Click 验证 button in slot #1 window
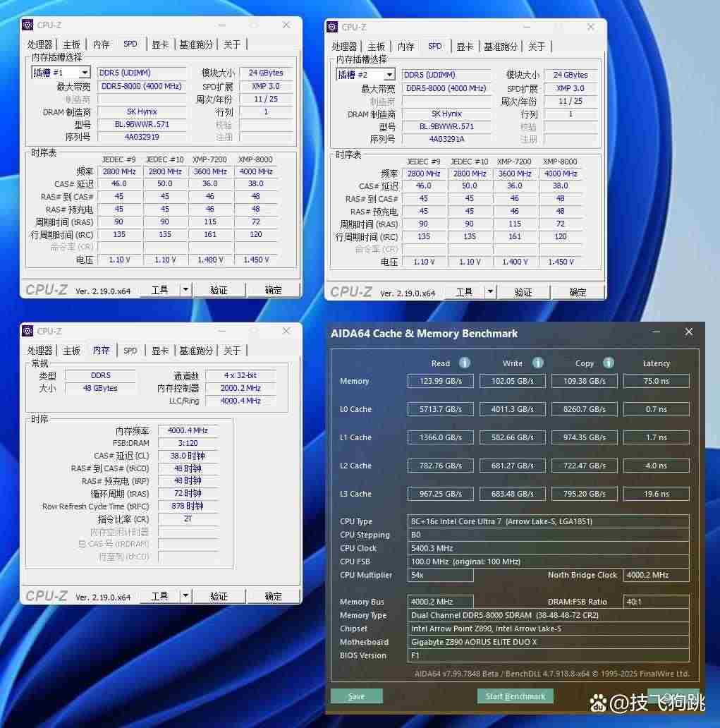Screen dimensions: 720x728 point(219,290)
